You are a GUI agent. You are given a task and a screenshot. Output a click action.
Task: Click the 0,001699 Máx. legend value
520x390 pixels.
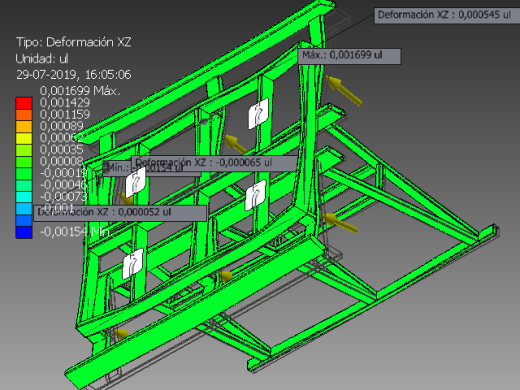80,91
